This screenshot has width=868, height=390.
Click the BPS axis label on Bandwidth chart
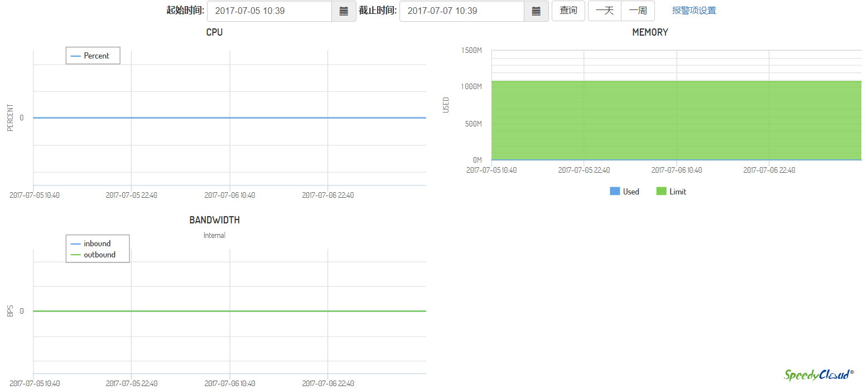pos(10,311)
